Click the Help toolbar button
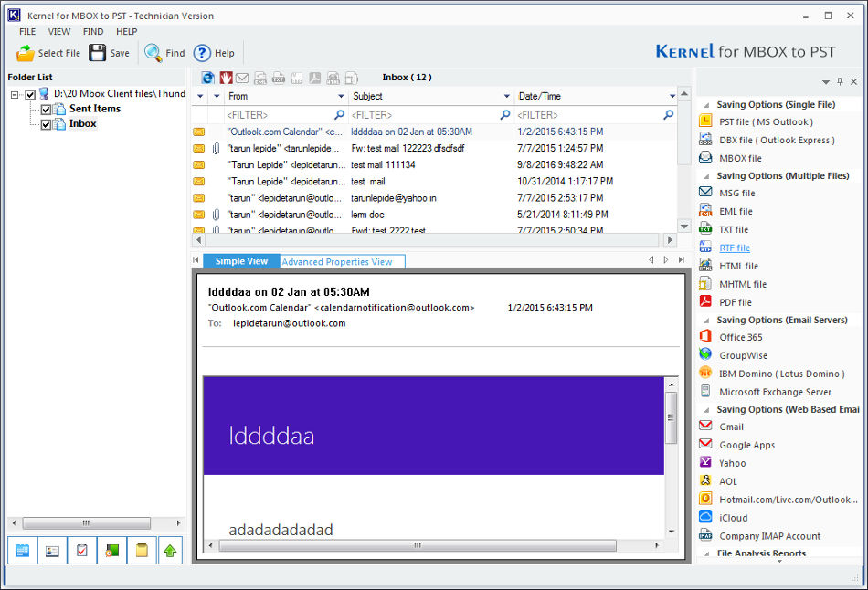Viewport: 868px width, 590px height. [214, 53]
